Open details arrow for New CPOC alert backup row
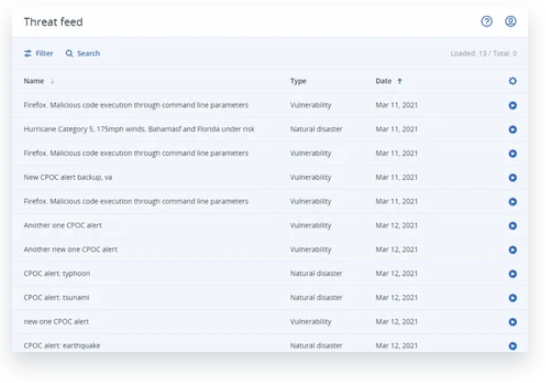 click(x=513, y=178)
